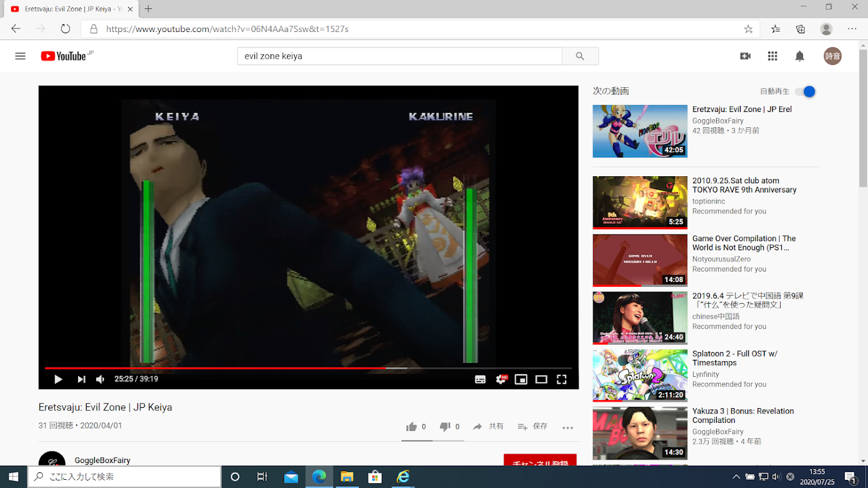Open 'Game Over Compilation | The World' title

coord(744,243)
